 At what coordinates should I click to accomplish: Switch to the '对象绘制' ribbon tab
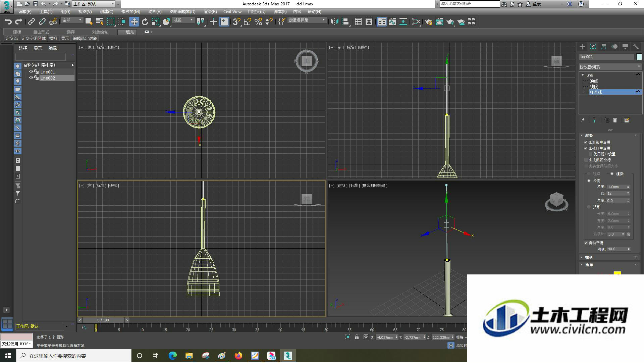click(x=100, y=32)
